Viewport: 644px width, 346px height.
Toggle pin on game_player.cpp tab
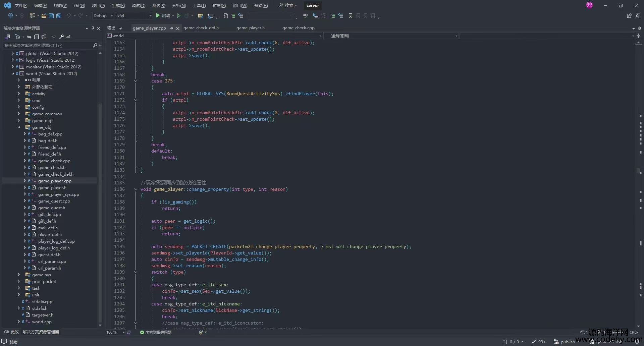[171, 28]
